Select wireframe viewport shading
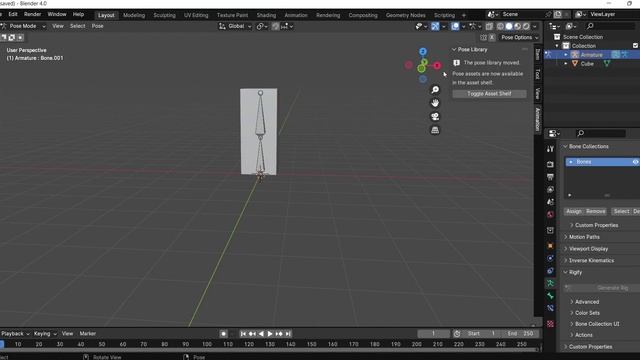Image resolution: width=640 pixels, height=360 pixels. click(500, 26)
